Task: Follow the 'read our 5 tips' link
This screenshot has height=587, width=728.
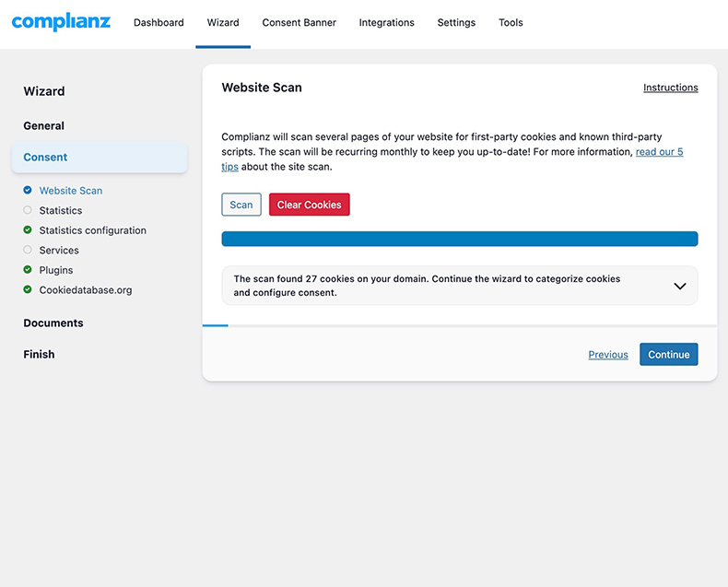Action: tap(659, 152)
